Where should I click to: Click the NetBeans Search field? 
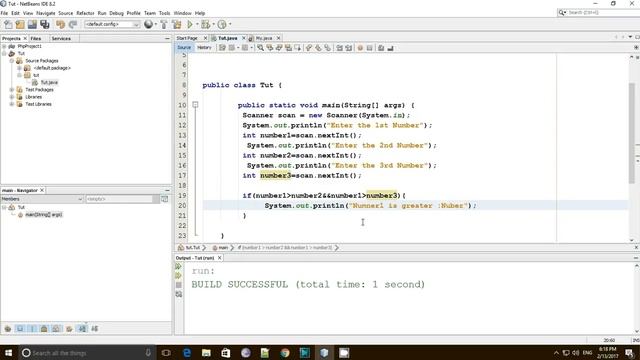tap(602, 13)
